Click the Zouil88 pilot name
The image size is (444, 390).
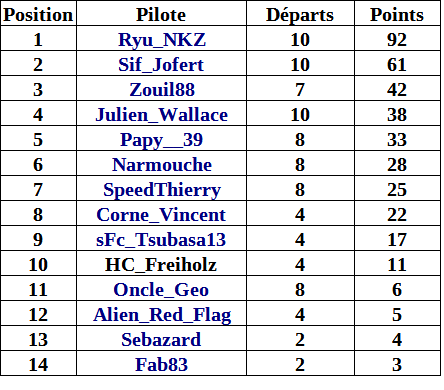[x=162, y=90]
